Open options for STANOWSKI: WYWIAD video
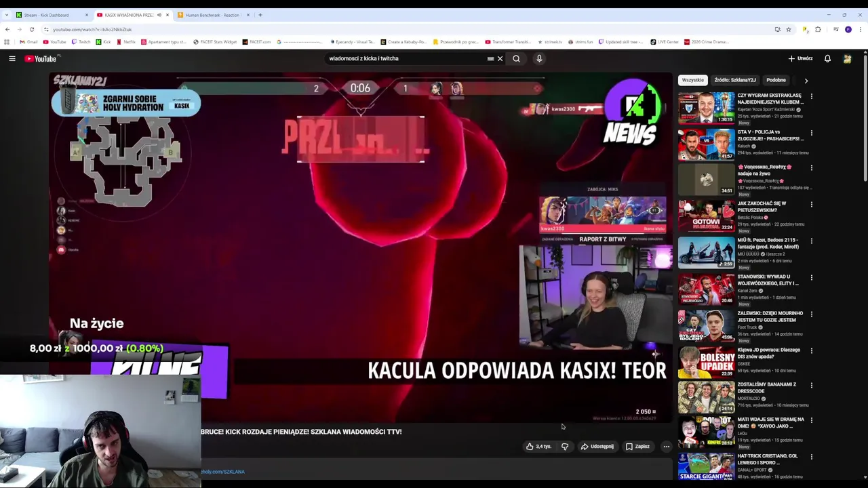 click(811, 278)
